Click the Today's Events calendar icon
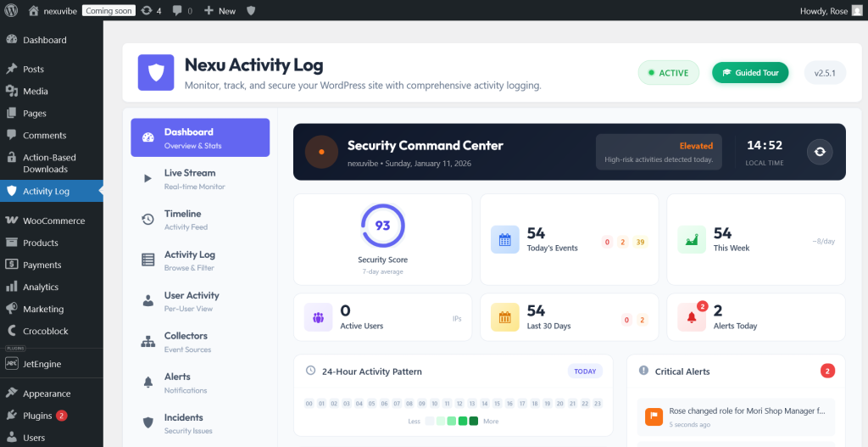Screen dimensions: 868x447 click(505, 240)
